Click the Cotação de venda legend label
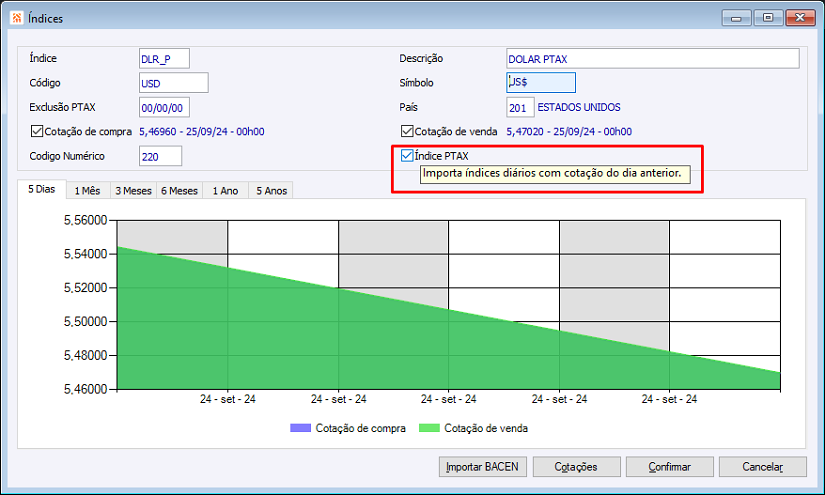Viewport: 825px width, 495px height. click(486, 428)
